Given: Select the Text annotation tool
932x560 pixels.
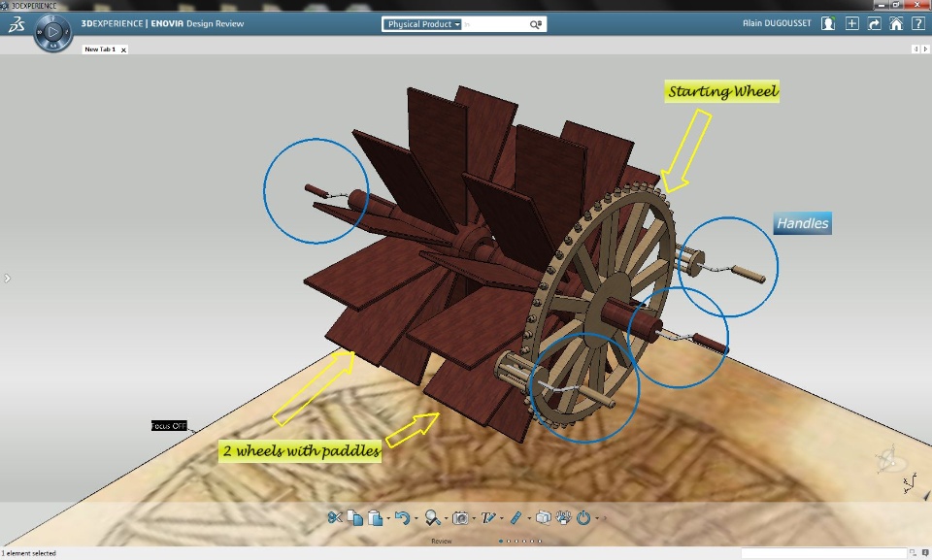Looking at the screenshot, I should pyautogui.click(x=488, y=518).
